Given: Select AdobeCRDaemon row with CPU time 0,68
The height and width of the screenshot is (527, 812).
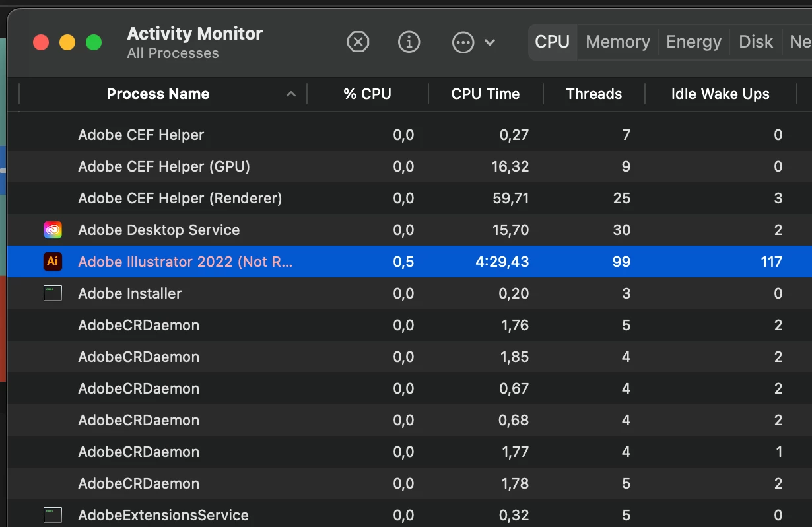Looking at the screenshot, I should click(x=409, y=420).
